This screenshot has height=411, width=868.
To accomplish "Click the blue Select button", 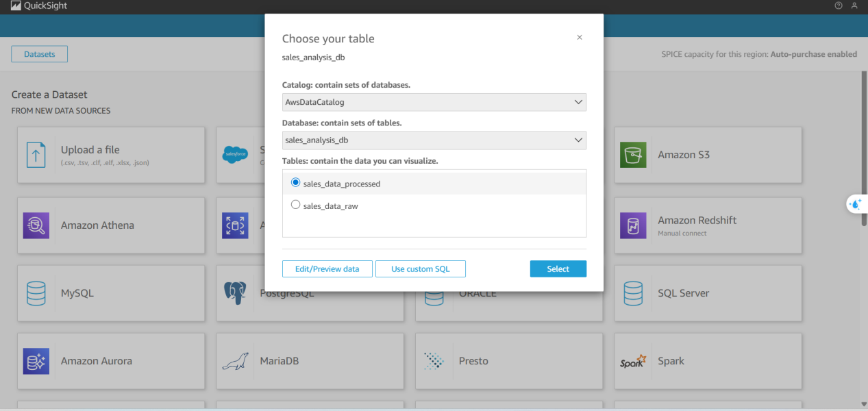I will [x=558, y=269].
